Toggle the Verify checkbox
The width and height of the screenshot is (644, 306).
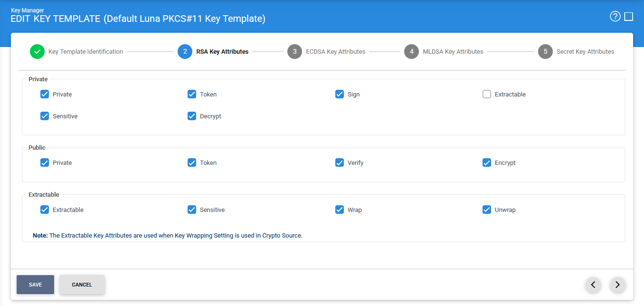340,163
